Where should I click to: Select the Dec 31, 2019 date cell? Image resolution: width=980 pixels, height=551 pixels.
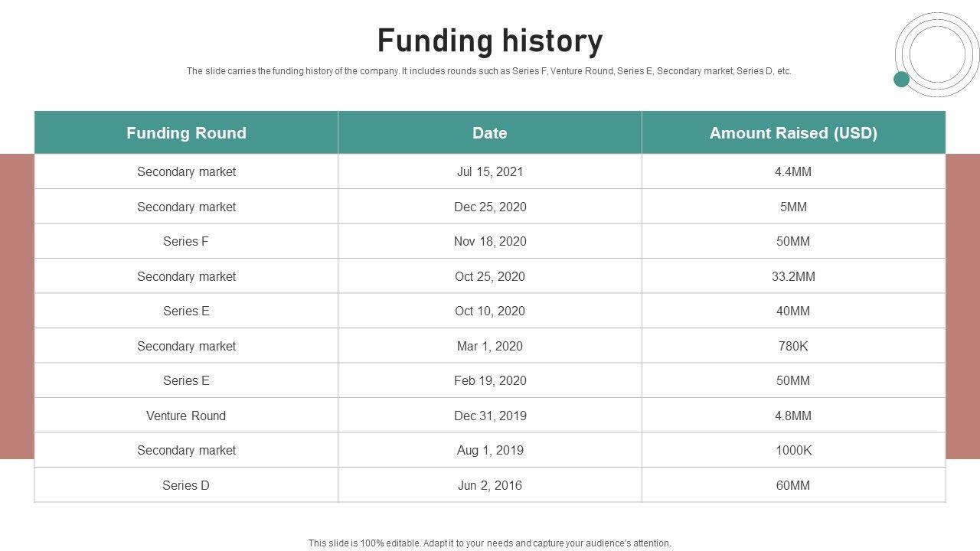490,416
